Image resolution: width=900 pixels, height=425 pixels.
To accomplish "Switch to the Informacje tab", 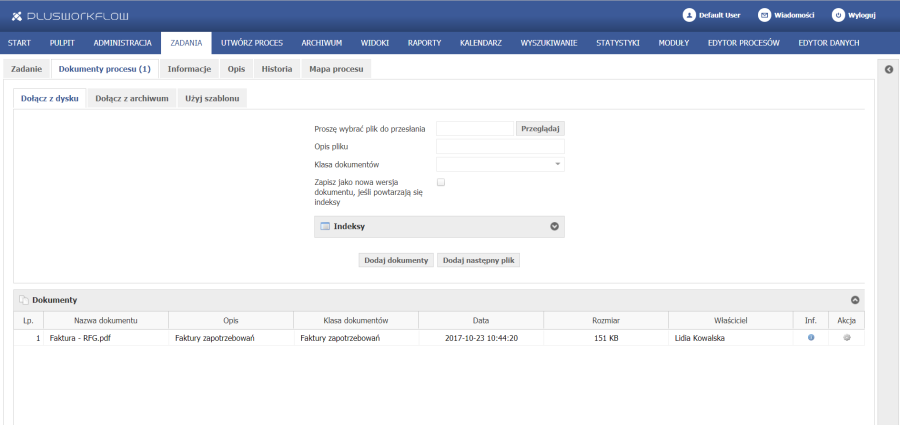I will coord(189,69).
